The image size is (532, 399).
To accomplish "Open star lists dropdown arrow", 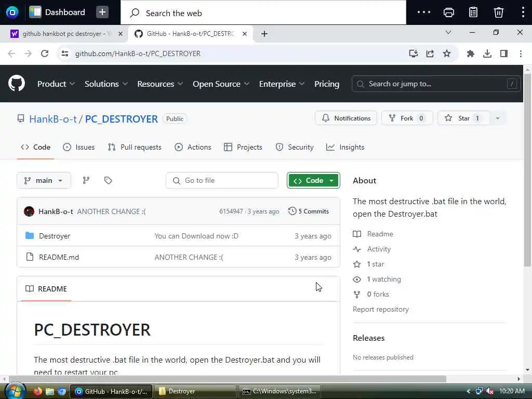I will click(498, 118).
